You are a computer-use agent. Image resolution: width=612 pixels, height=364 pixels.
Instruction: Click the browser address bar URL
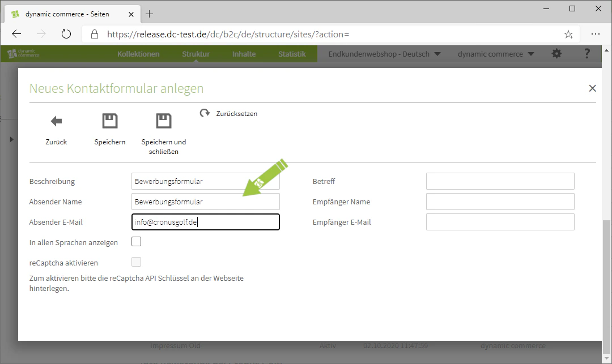[228, 35]
